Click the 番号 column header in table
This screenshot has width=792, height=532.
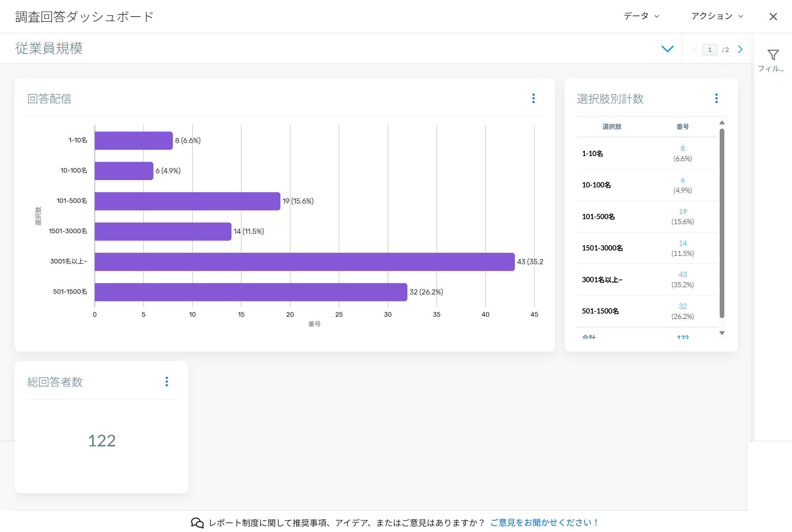(x=683, y=126)
